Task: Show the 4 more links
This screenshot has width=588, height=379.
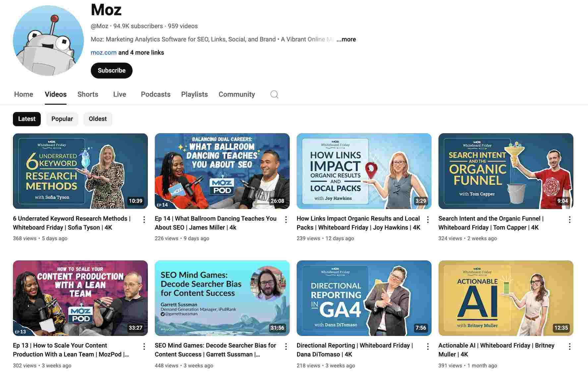Action: (141, 53)
